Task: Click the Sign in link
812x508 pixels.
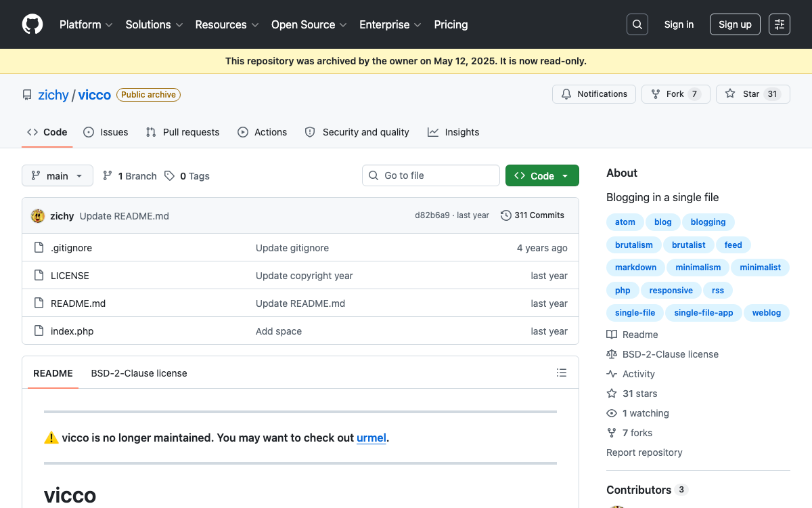Action: click(x=679, y=24)
